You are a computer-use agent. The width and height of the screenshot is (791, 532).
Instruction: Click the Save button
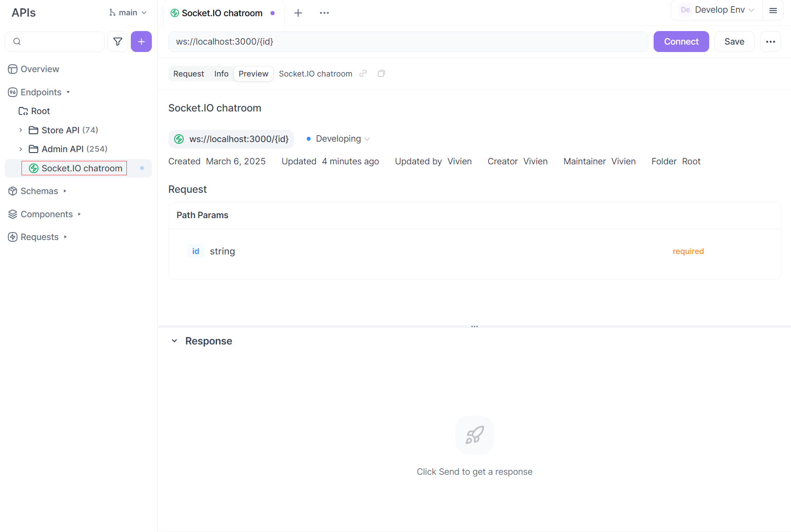coord(734,42)
